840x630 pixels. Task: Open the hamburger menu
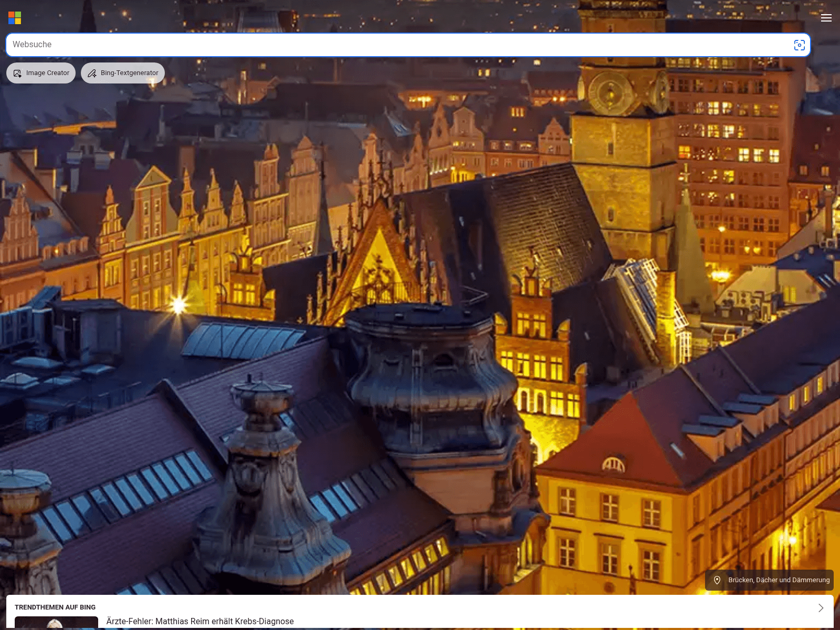(826, 18)
